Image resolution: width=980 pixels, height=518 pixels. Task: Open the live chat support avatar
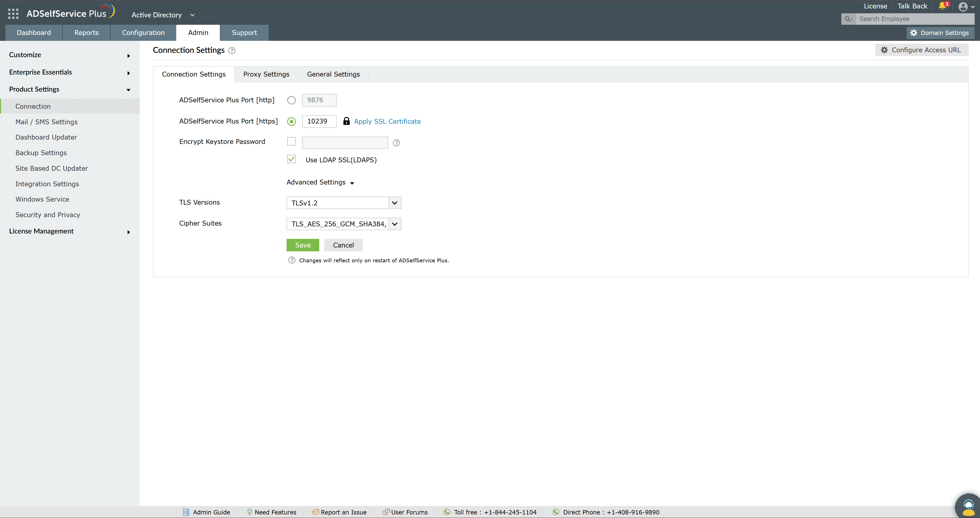coord(968,507)
